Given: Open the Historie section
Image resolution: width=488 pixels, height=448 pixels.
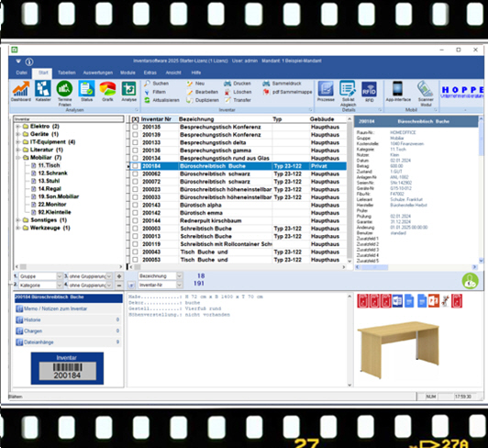Looking at the screenshot, I should [x=68, y=319].
